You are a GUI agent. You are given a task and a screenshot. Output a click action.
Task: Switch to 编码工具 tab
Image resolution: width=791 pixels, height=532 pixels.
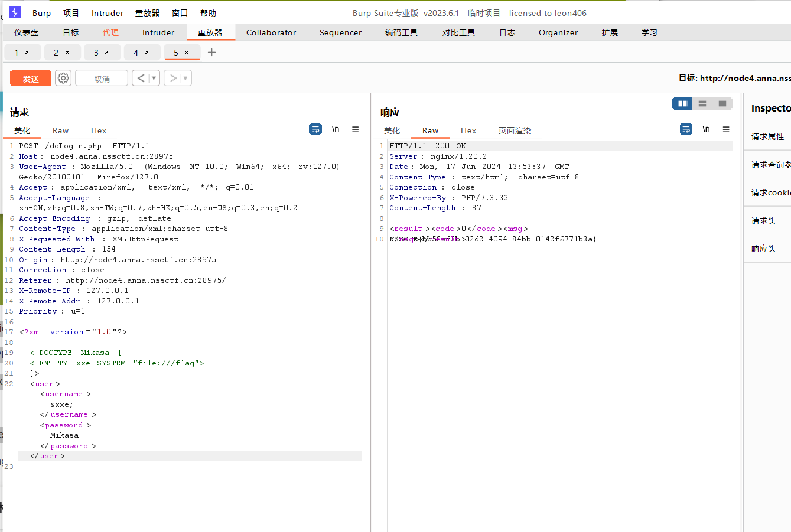[401, 32]
